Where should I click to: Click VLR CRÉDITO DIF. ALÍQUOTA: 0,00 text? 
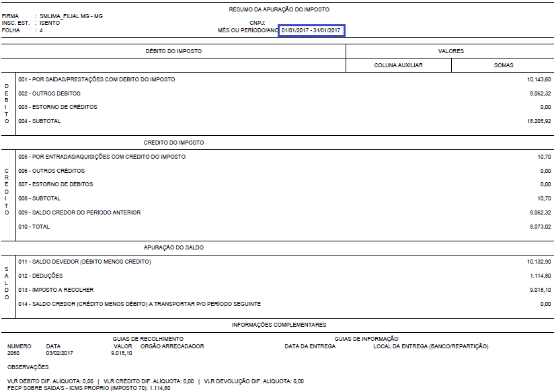coord(149,382)
